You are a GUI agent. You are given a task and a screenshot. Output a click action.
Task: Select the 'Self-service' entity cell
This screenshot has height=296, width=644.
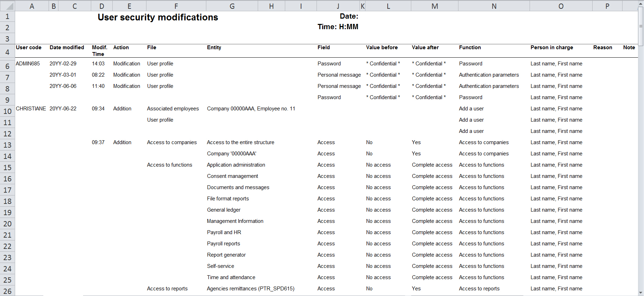pos(220,266)
